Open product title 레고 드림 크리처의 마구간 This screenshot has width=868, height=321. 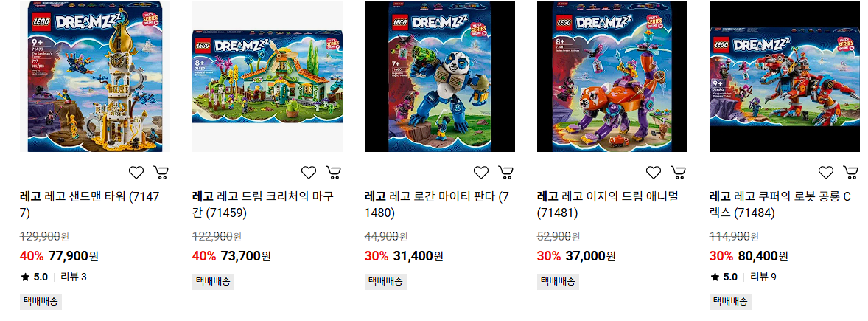click(262, 204)
